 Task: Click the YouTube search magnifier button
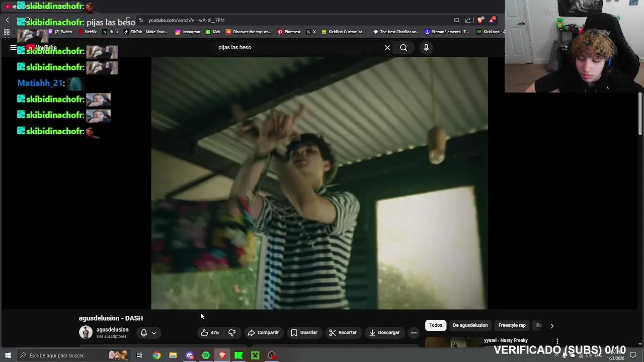(404, 47)
